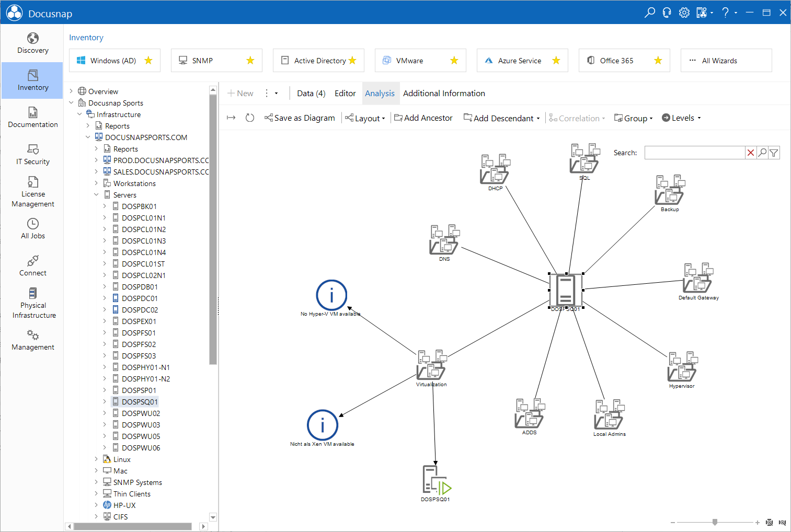Screen dimensions: 791x532
Task: Toggle favorite star on Azure Service wizard
Action: point(556,61)
